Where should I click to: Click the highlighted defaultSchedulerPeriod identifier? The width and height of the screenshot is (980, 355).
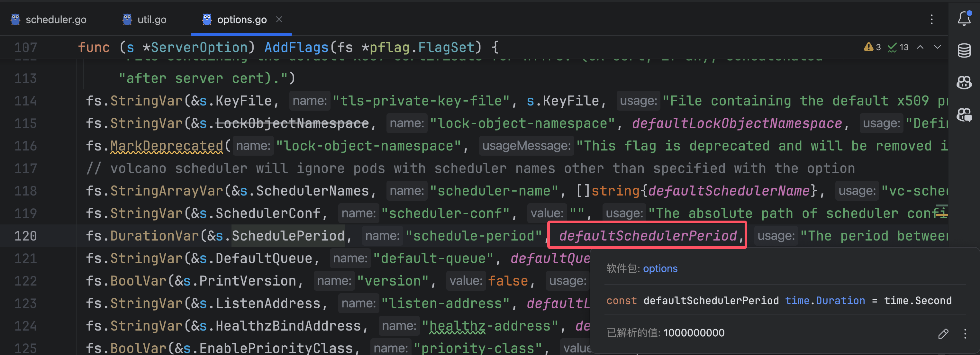(648, 236)
